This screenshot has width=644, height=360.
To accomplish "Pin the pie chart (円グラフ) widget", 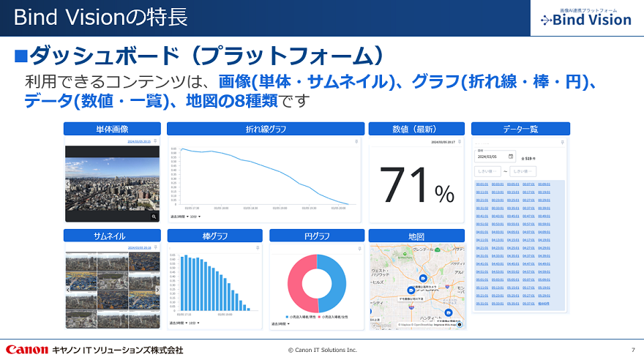I will [x=359, y=248].
